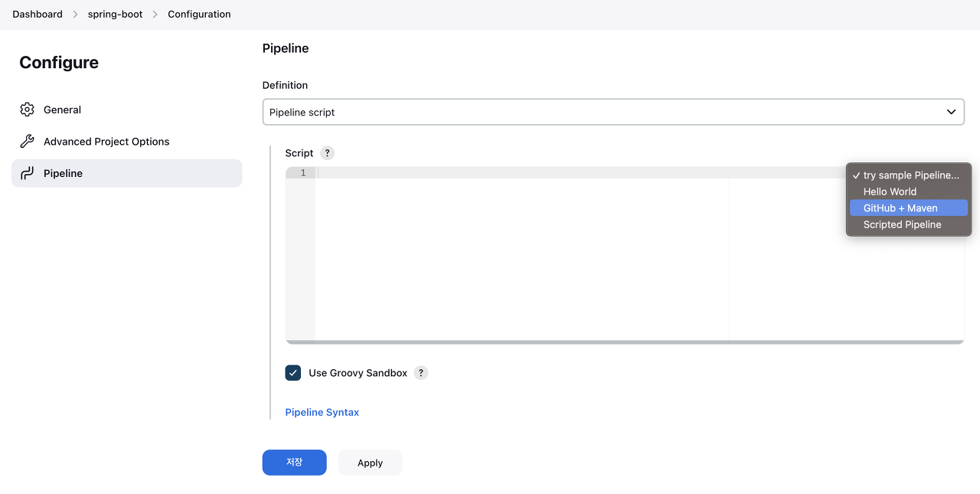The height and width of the screenshot is (494, 980).
Task: Click the Pipeline flow icon in sidebar
Action: [28, 173]
